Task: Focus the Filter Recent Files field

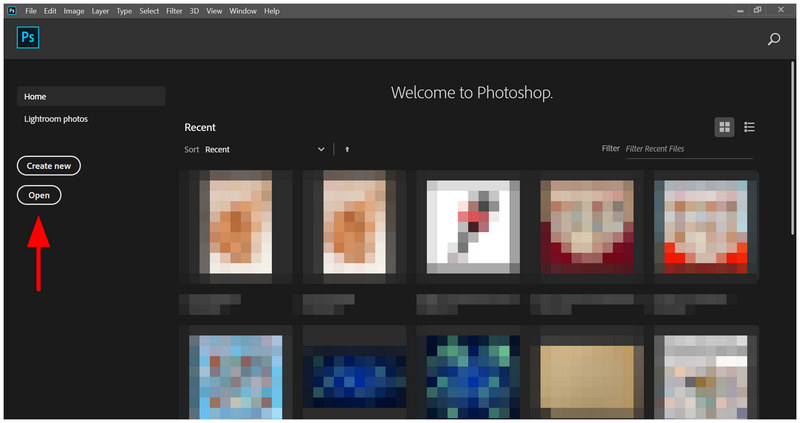Action: 689,149
